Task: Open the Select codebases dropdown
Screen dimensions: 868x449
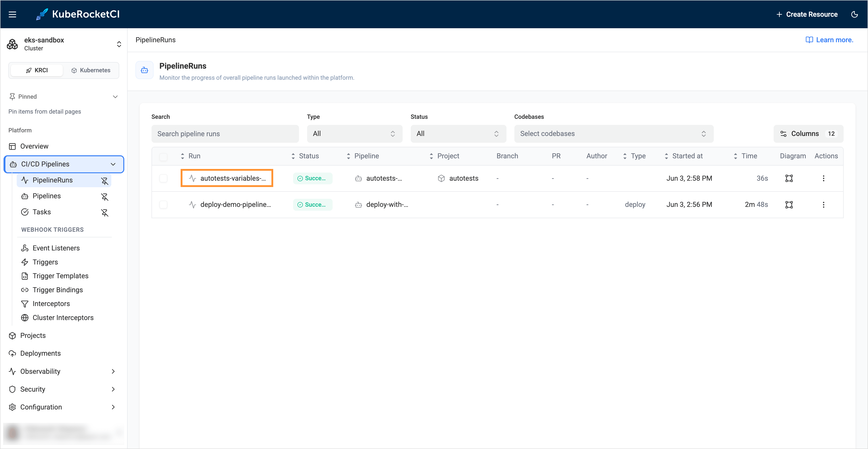Action: pyautogui.click(x=614, y=134)
